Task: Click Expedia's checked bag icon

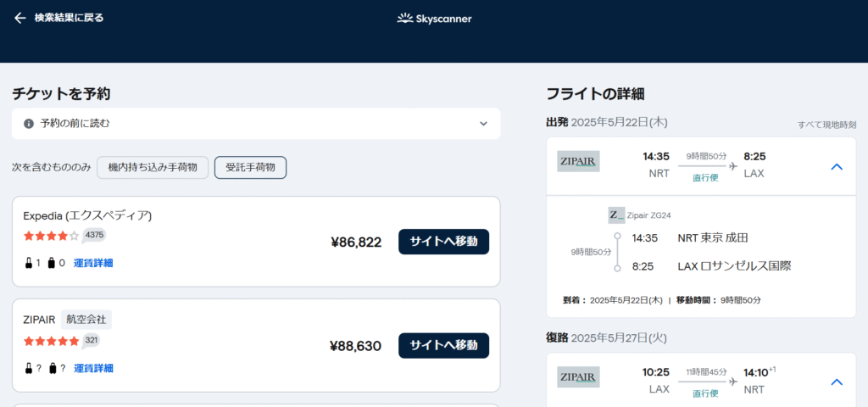Action: click(52, 263)
